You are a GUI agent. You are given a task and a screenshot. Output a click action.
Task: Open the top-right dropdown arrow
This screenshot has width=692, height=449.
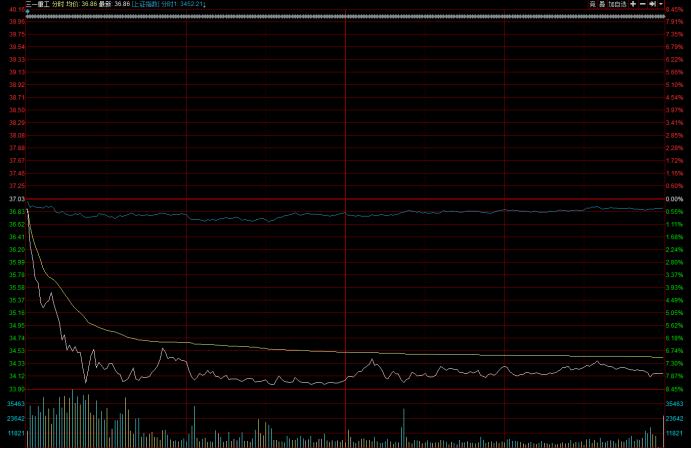click(x=661, y=4)
